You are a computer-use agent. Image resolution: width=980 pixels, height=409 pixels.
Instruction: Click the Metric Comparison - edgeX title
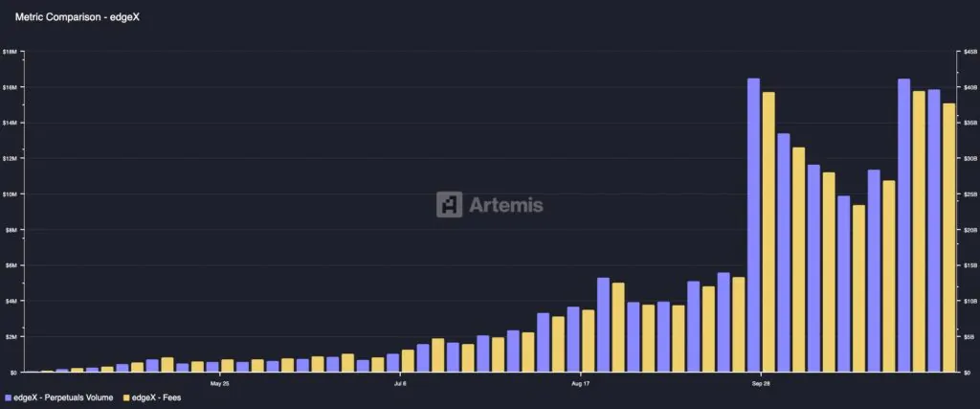(64, 17)
